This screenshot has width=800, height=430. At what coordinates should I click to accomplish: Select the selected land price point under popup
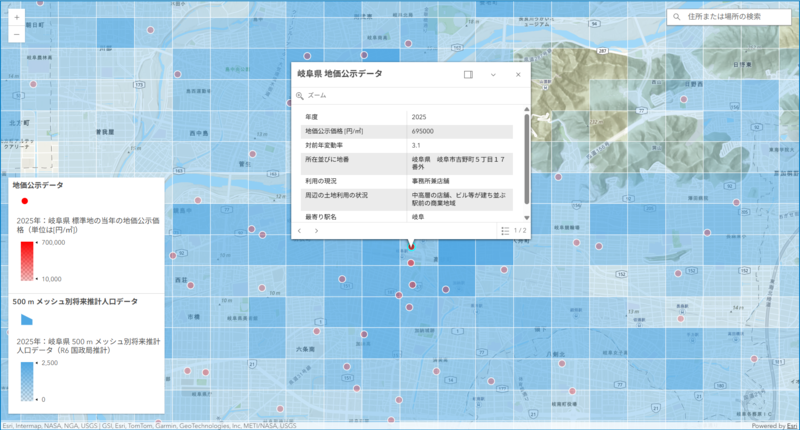411,247
